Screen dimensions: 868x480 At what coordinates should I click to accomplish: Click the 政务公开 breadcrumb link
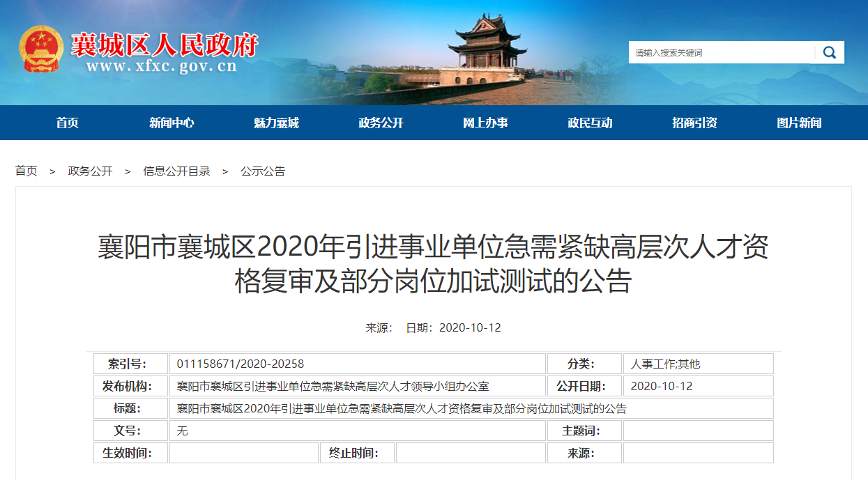(x=90, y=171)
